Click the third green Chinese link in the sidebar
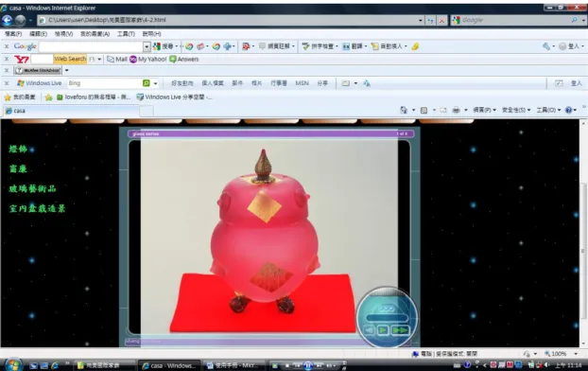 click(33, 188)
